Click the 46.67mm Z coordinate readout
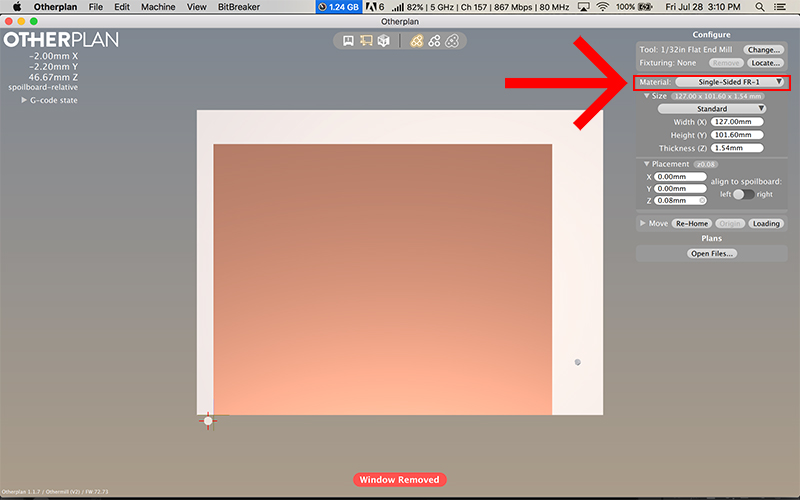This screenshot has width=800, height=500. coord(53,77)
